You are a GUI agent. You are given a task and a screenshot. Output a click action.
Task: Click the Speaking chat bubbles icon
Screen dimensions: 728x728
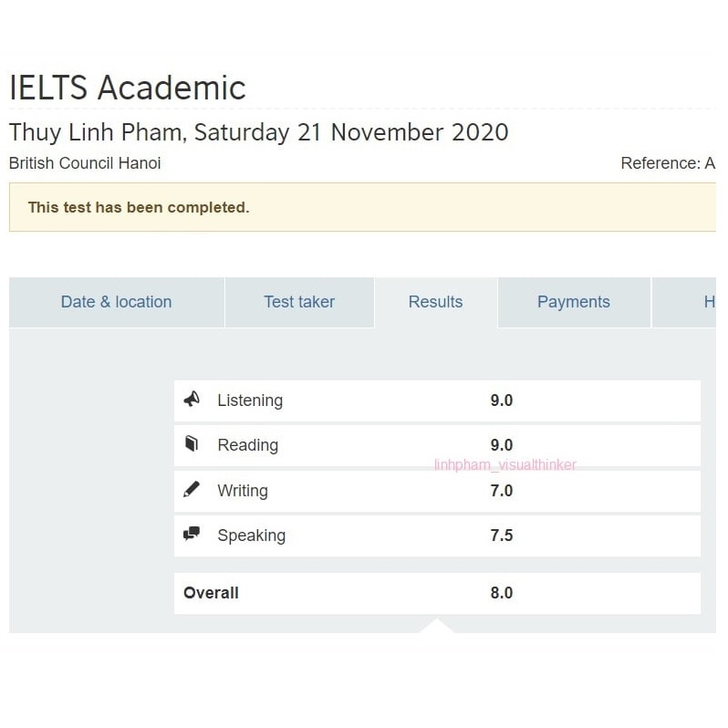(x=192, y=535)
